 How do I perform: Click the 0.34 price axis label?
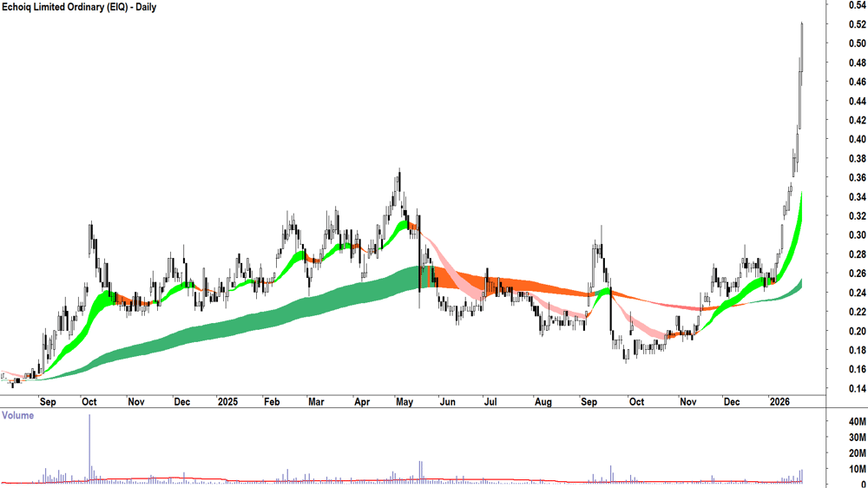[x=857, y=196]
